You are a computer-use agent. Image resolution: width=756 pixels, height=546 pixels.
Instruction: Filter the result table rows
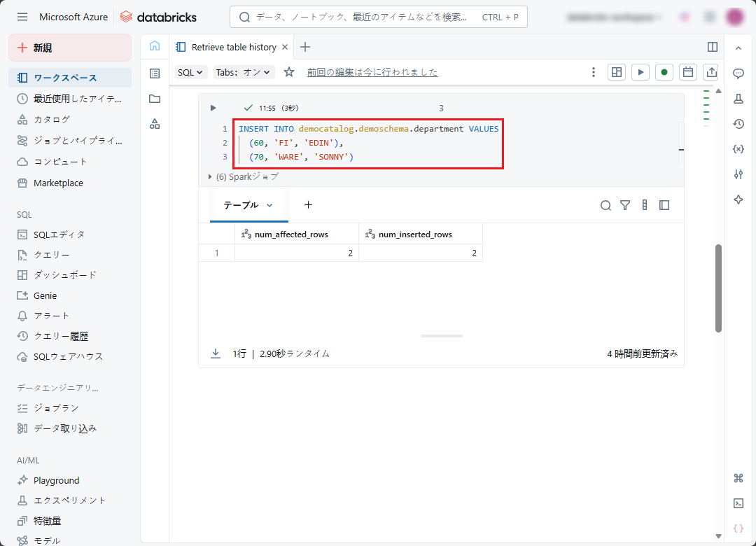point(625,205)
